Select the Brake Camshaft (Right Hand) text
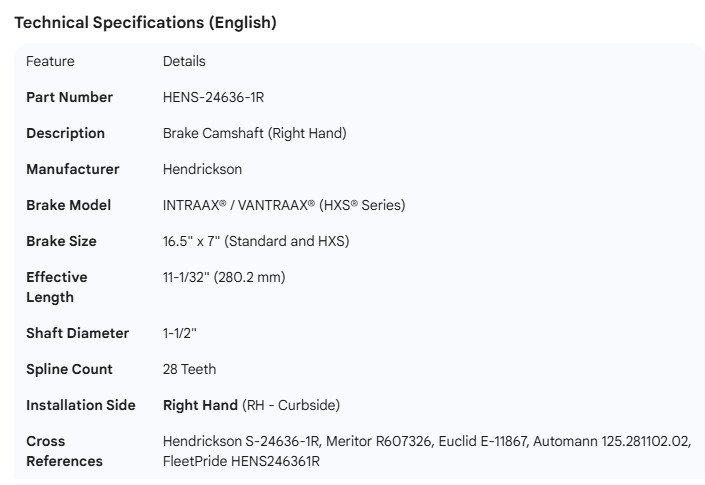This screenshot has height=485, width=705. pyautogui.click(x=254, y=133)
